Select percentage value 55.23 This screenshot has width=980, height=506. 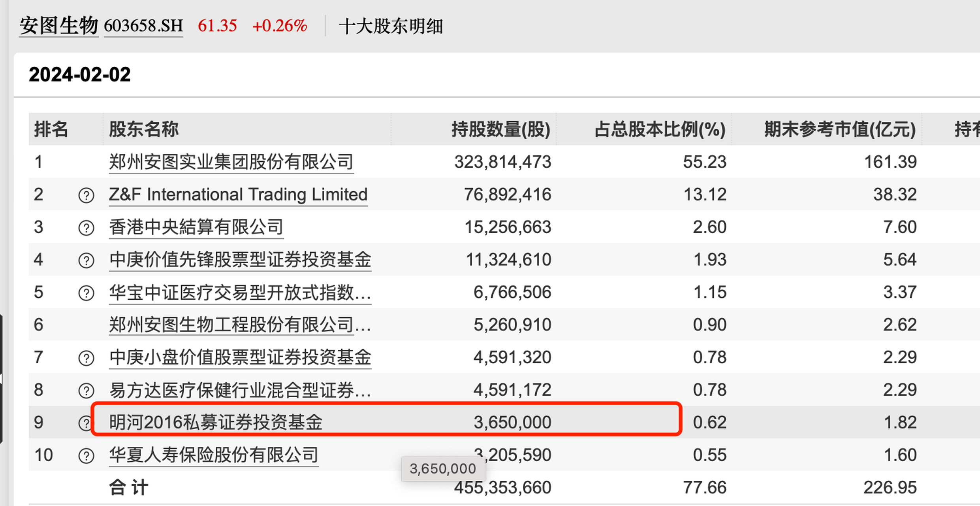pos(705,162)
